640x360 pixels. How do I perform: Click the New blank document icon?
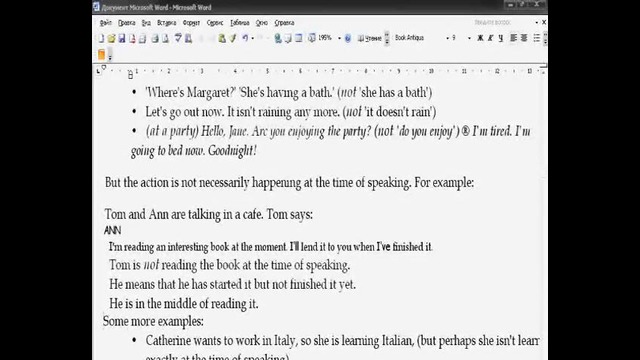(101, 38)
